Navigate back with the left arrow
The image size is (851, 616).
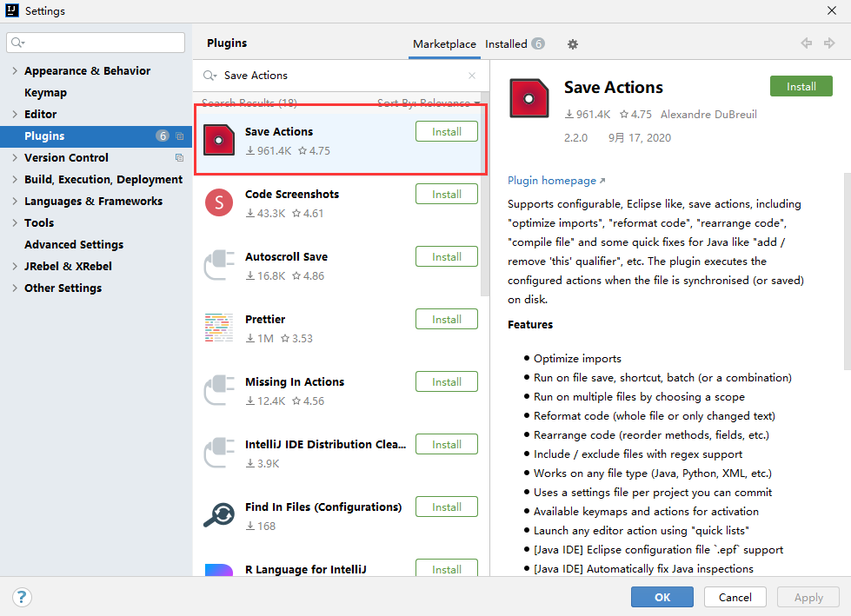coord(807,43)
